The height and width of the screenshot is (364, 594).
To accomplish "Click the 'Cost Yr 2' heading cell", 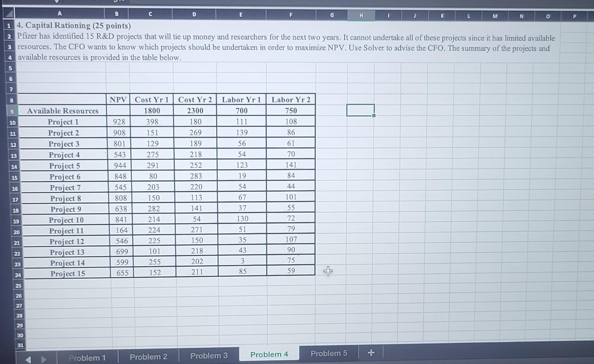I will pos(195,99).
